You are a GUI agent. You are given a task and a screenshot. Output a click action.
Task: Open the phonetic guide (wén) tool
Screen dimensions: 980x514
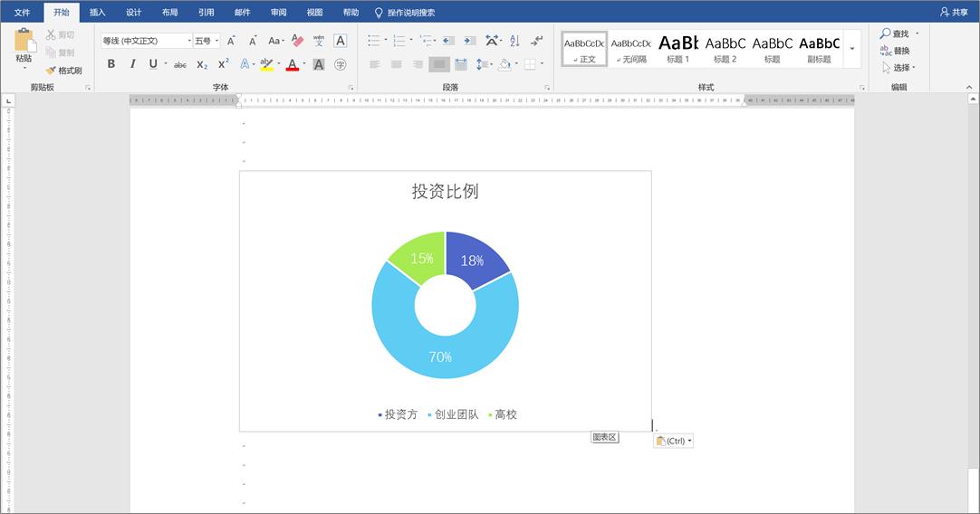(319, 41)
